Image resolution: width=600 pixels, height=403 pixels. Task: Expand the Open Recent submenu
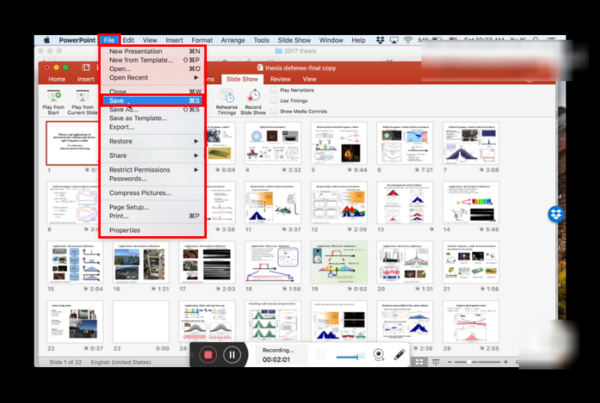152,78
